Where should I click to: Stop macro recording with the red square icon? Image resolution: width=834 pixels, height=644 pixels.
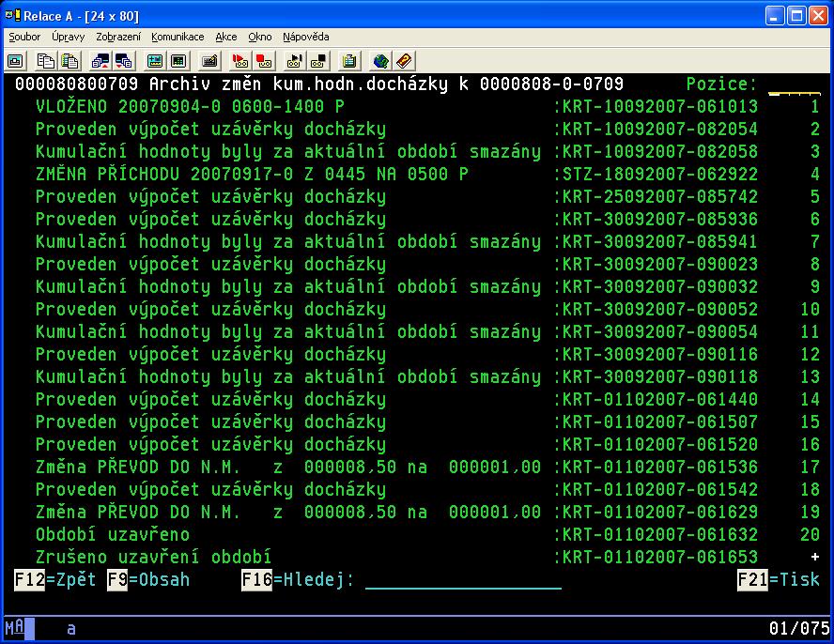(264, 61)
